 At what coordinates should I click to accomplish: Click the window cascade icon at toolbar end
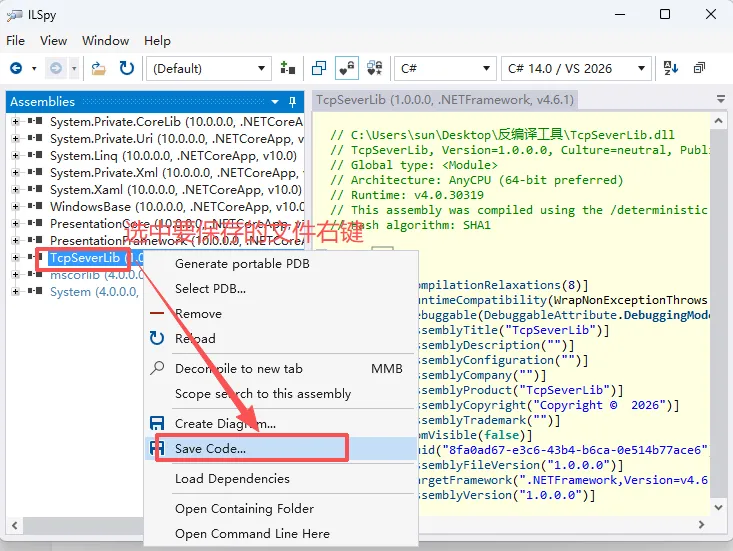[699, 68]
